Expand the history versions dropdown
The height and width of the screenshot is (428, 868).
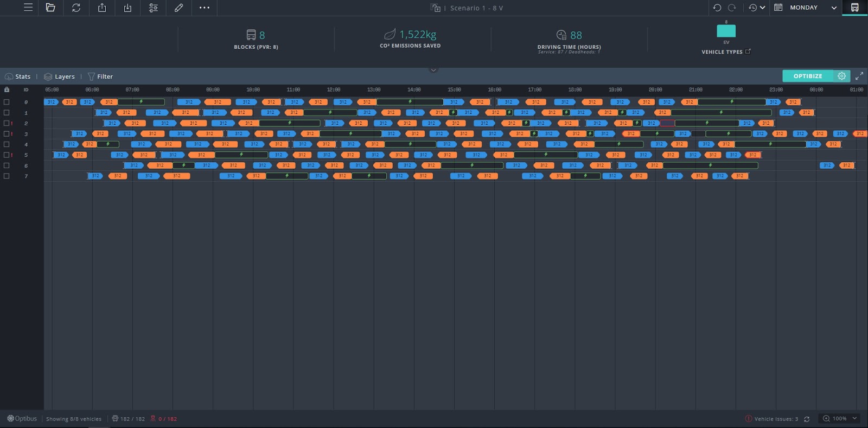click(x=757, y=8)
